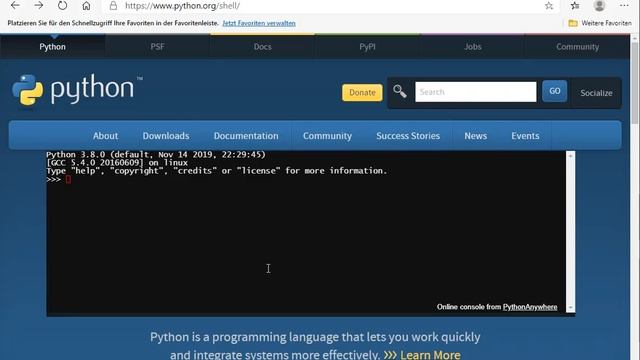Open the Downloads menu
This screenshot has height=360, width=640.
[x=166, y=136]
